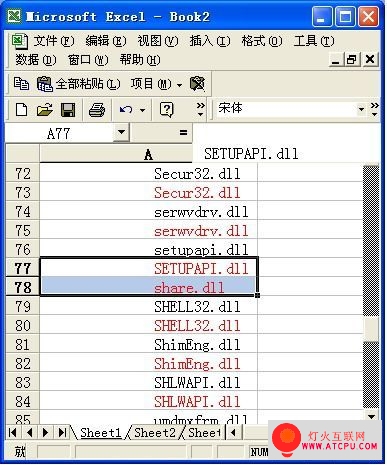Expand the Name Box dropdown arrow
The height and width of the screenshot is (465, 387).
coord(121,132)
